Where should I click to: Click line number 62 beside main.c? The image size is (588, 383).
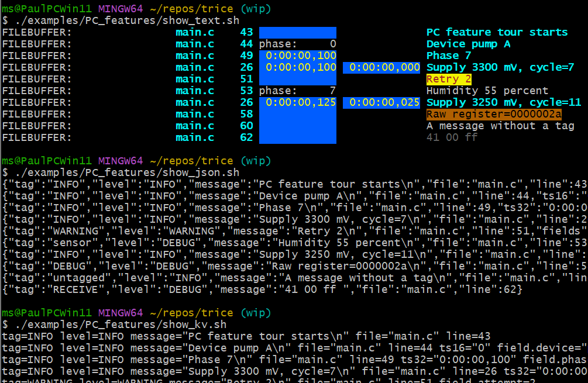[x=246, y=137]
